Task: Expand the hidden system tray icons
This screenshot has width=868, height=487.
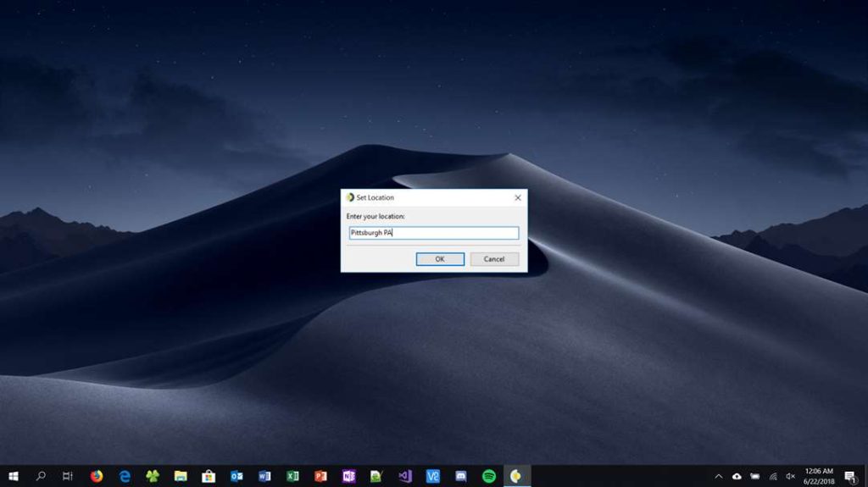Action: tap(719, 476)
